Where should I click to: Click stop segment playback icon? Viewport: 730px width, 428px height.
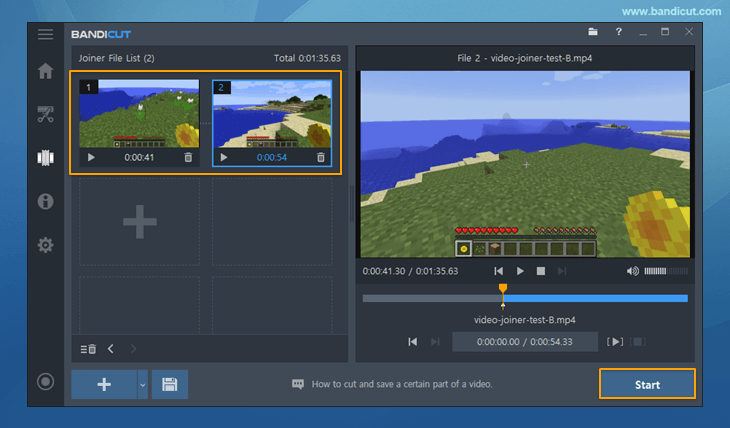[638, 342]
